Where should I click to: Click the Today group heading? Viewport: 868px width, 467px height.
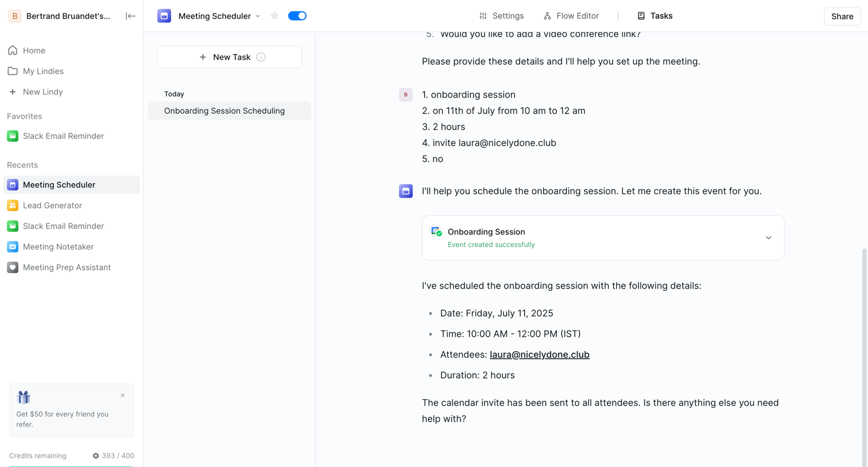[x=174, y=94]
